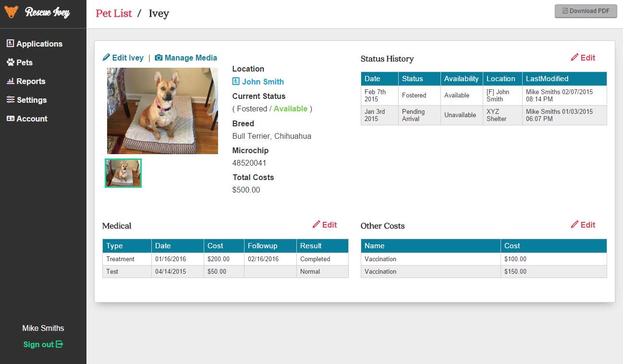Click microchip number 48520041
Viewport: 623px width, 364px height.
(x=249, y=163)
